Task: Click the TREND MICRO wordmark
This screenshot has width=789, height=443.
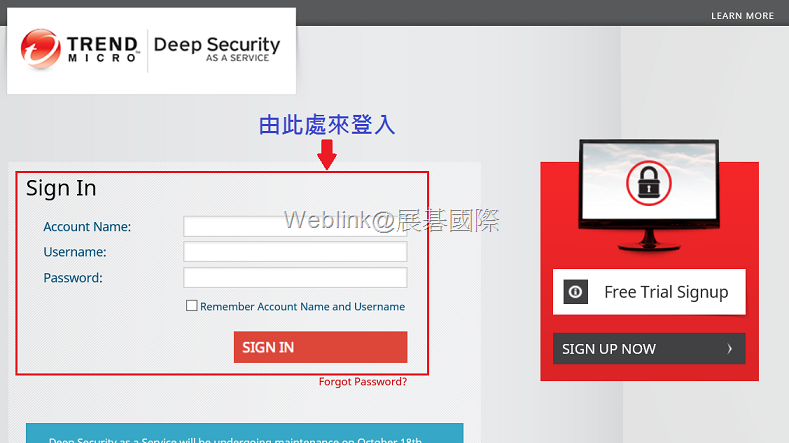Action: 103,49
